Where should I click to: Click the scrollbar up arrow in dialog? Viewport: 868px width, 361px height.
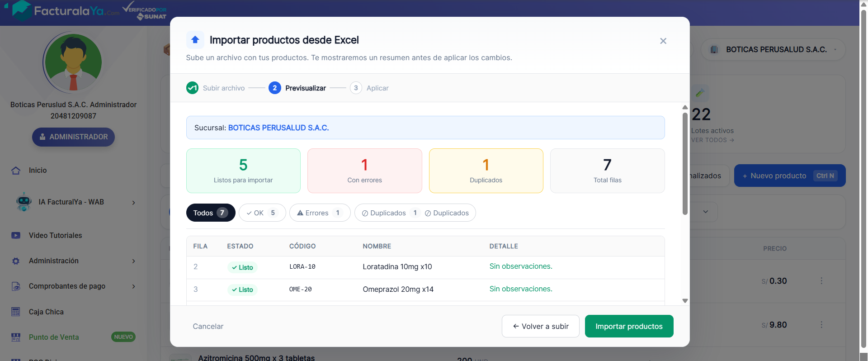(x=685, y=107)
